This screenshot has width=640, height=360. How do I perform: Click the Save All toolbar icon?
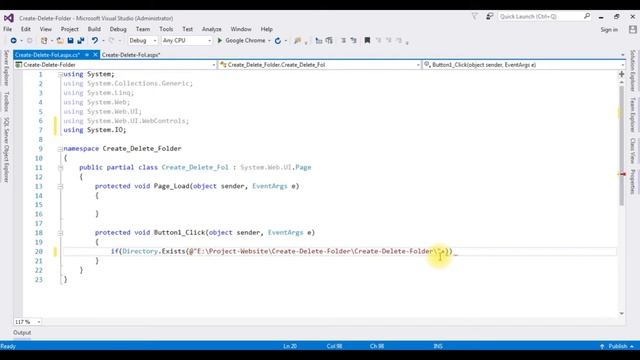(x=81, y=40)
